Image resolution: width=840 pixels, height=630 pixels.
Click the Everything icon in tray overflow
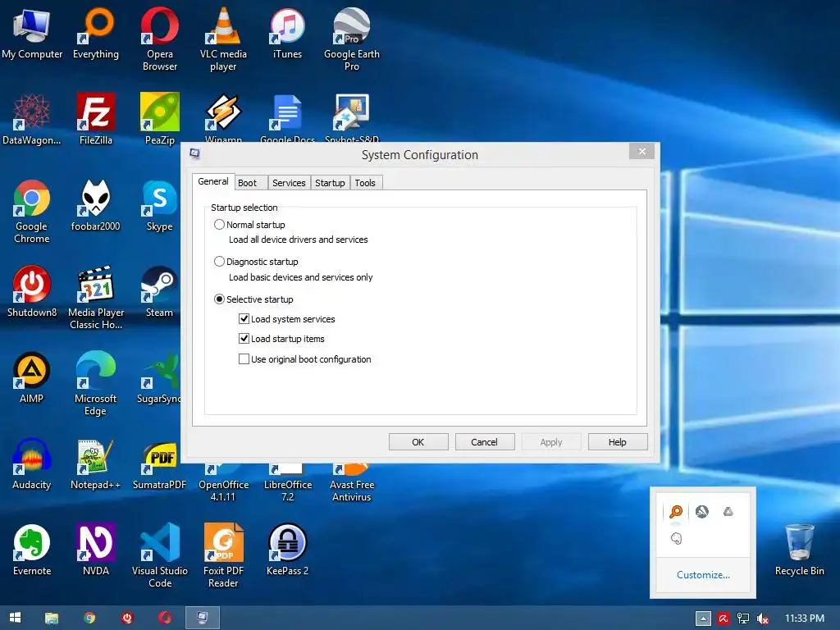(676, 512)
